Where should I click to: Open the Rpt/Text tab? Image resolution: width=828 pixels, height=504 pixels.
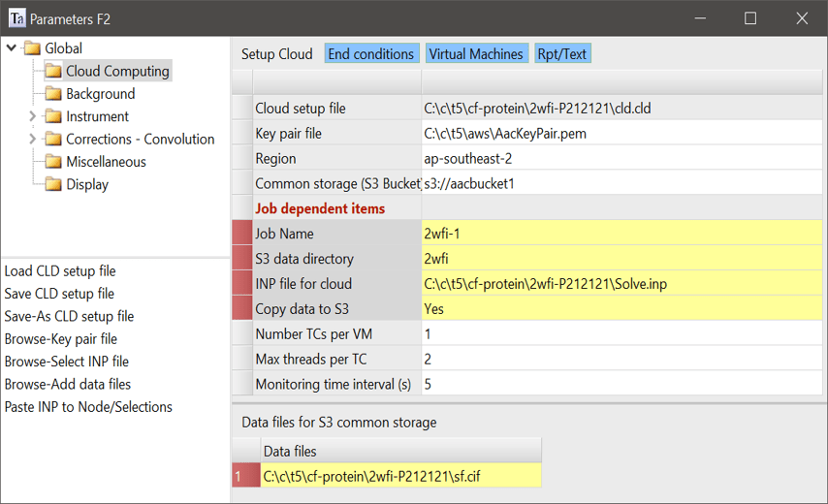coord(562,54)
